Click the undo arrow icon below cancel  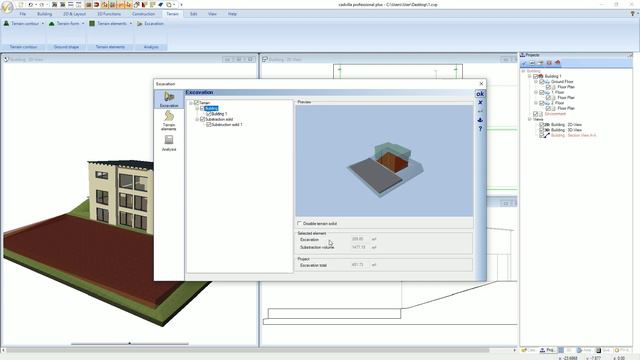point(480,111)
